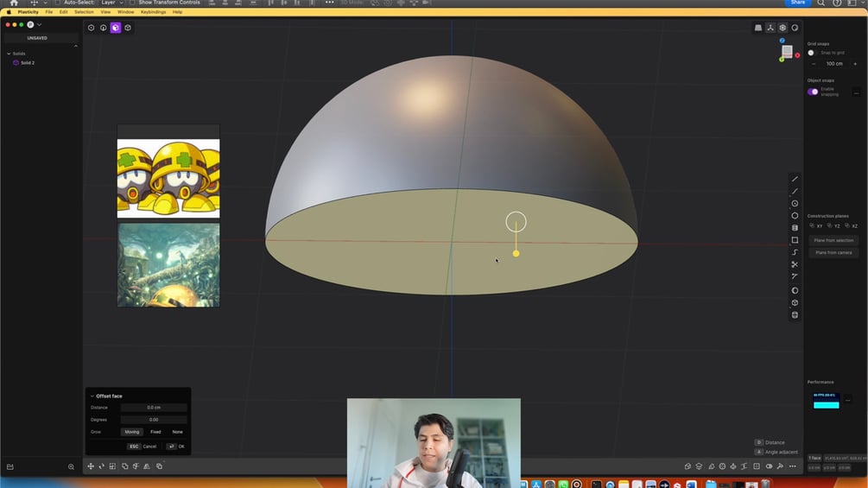This screenshot has height=488, width=868.
Task: Select the Polygon tool
Action: pos(795,216)
